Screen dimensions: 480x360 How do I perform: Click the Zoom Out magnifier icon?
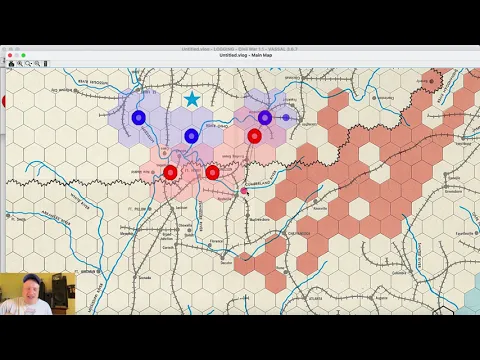click(x=37, y=64)
